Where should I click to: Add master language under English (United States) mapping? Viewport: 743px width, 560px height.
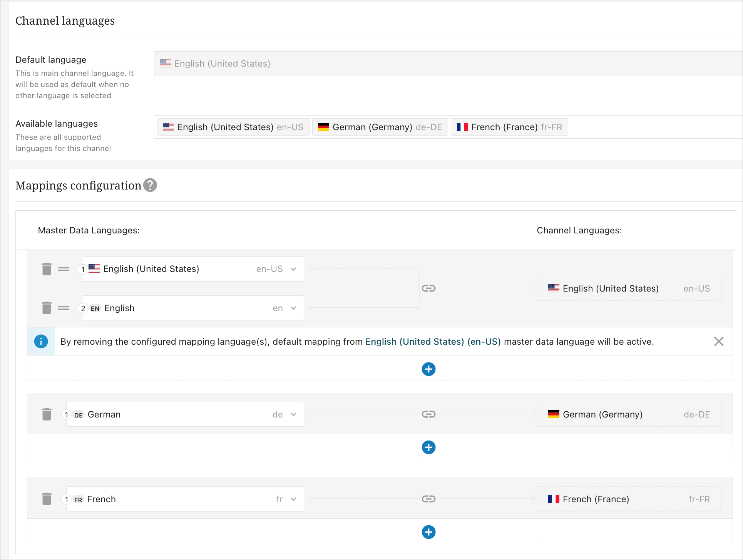coord(428,369)
